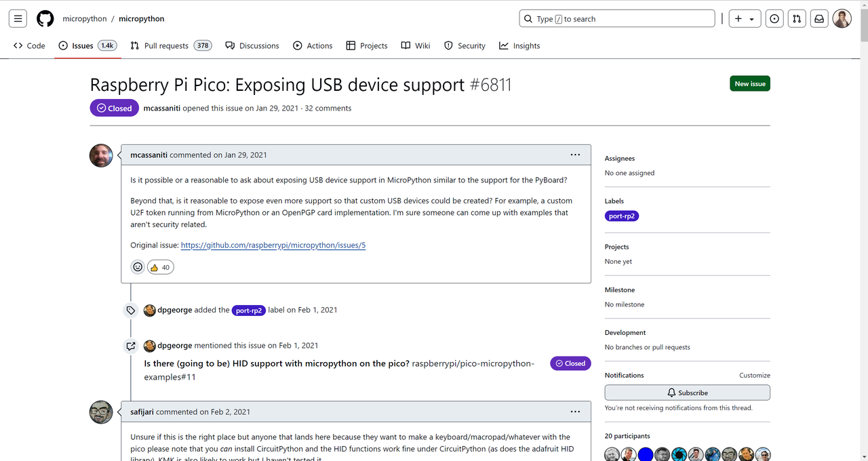This screenshot has height=461, width=868.
Task: Click '20 participants' heading
Action: tap(627, 436)
